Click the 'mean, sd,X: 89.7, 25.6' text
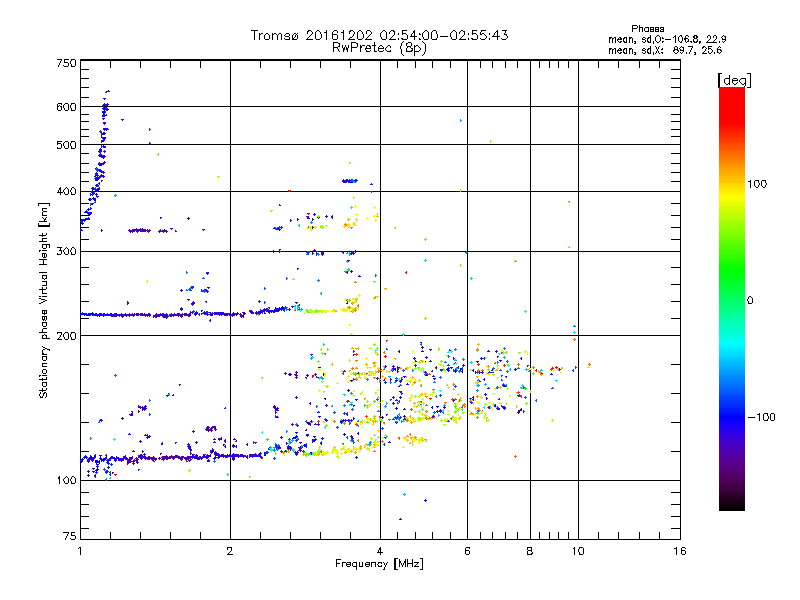The width and height of the screenshot is (800, 600). pos(665,50)
